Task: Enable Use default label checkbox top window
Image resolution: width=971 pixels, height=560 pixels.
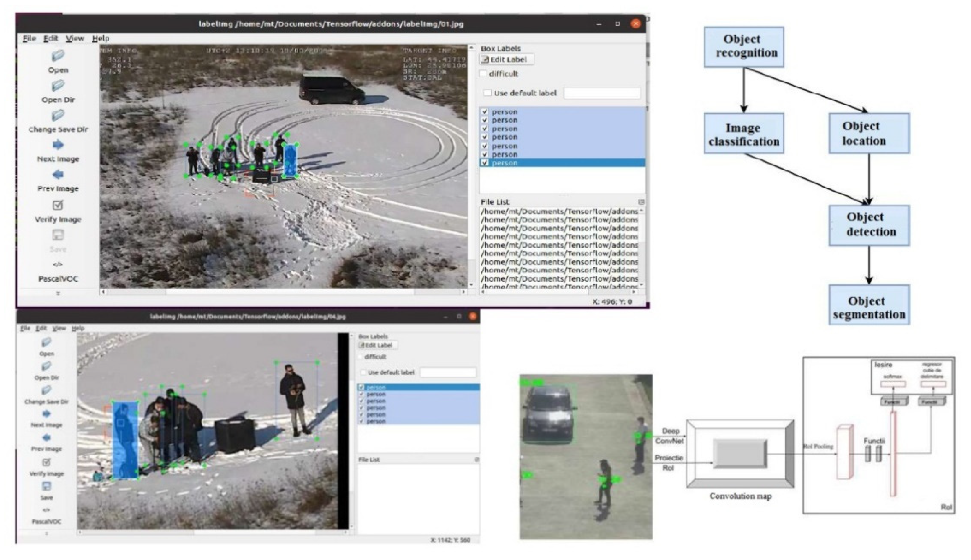Action: (x=488, y=93)
